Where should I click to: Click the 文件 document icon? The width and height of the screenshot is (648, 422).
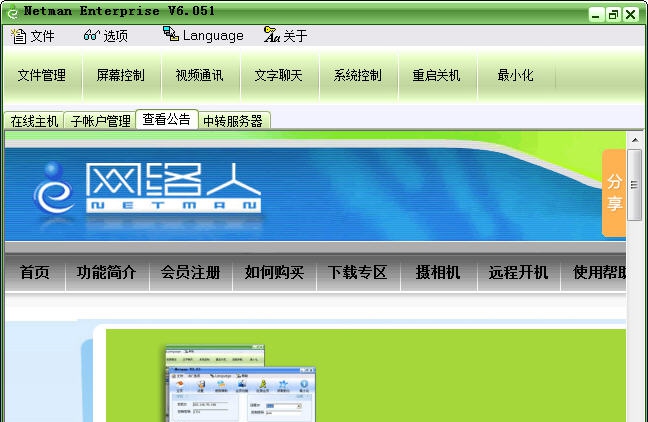[x=19, y=36]
